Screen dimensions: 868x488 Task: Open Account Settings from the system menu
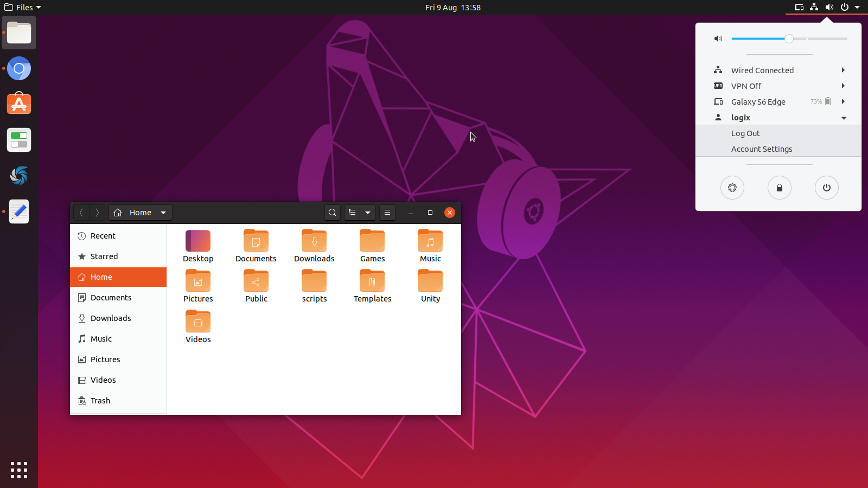[762, 149]
